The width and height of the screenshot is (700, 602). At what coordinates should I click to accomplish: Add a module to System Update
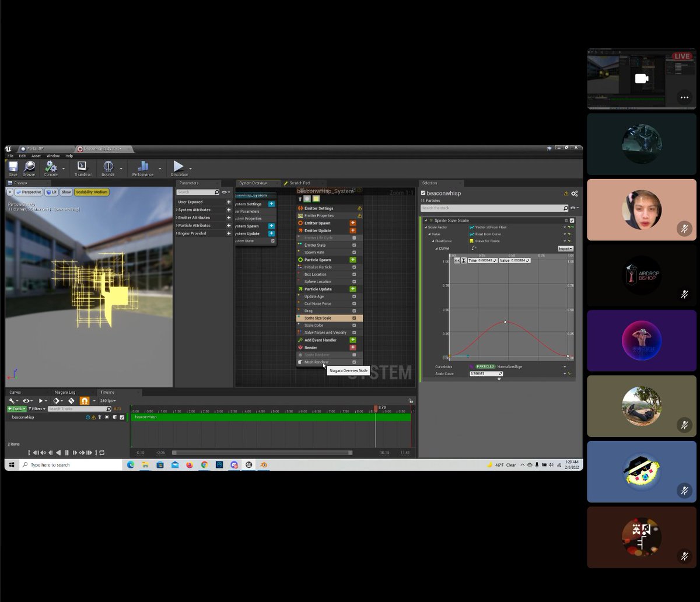(272, 233)
